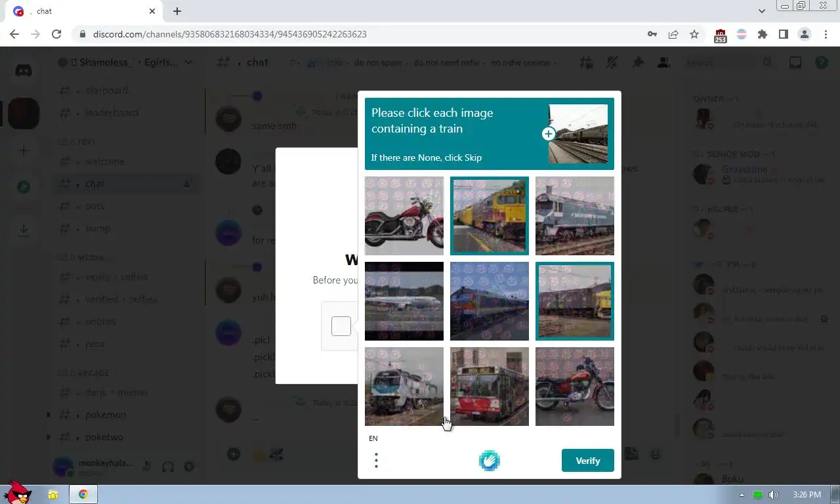Open pinned messages icon
Image resolution: width=840 pixels, height=504 pixels.
[x=638, y=62]
